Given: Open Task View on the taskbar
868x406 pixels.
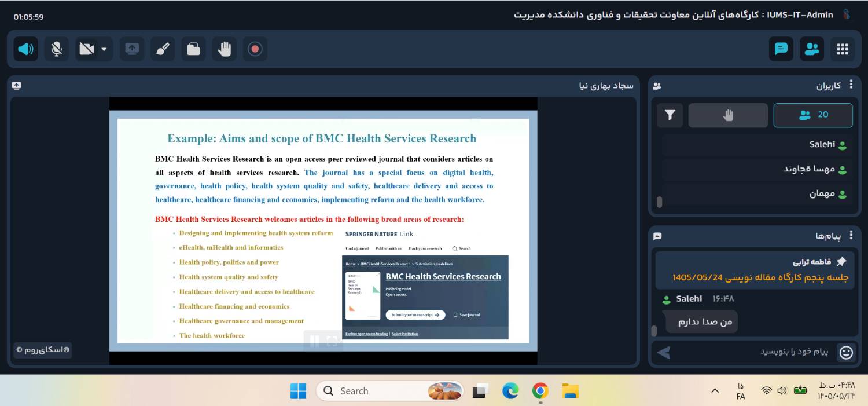Looking at the screenshot, I should tap(480, 391).
